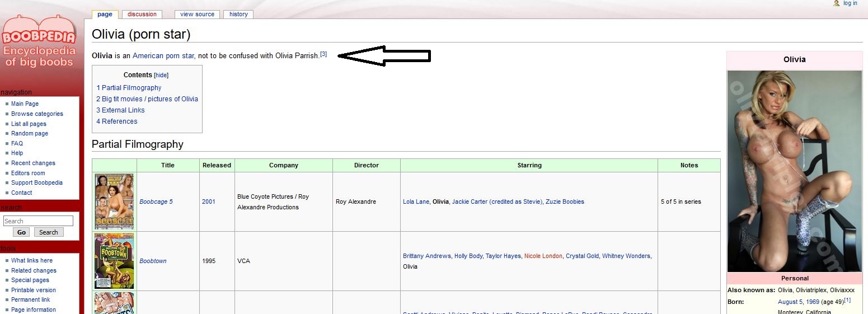View Recent changes
This screenshot has height=314, width=868.
[33, 163]
